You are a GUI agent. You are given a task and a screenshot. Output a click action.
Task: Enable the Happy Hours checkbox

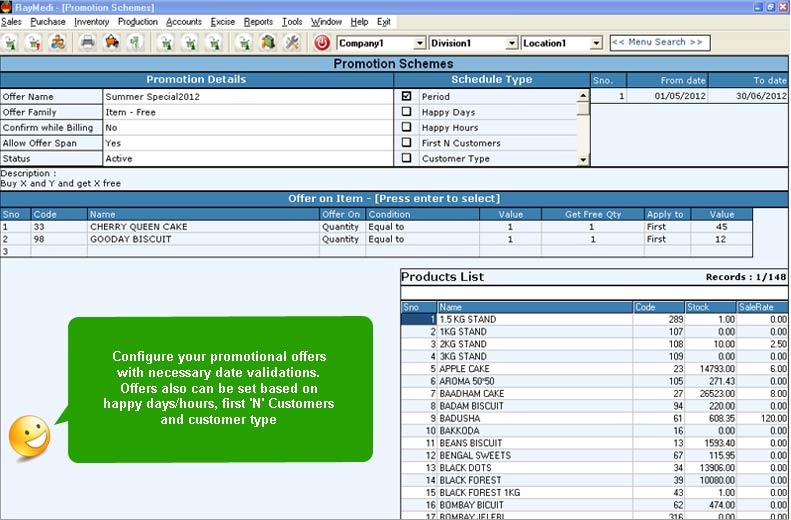[x=407, y=127]
